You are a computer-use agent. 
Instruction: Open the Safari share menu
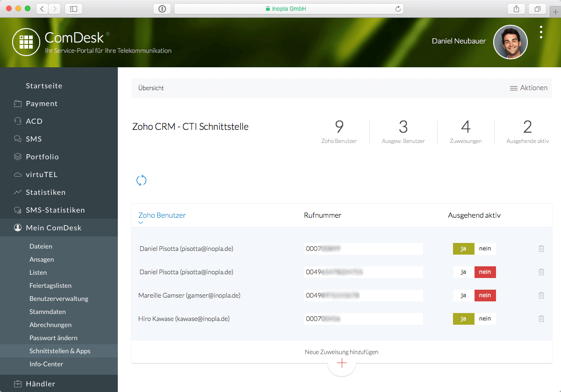coord(516,8)
